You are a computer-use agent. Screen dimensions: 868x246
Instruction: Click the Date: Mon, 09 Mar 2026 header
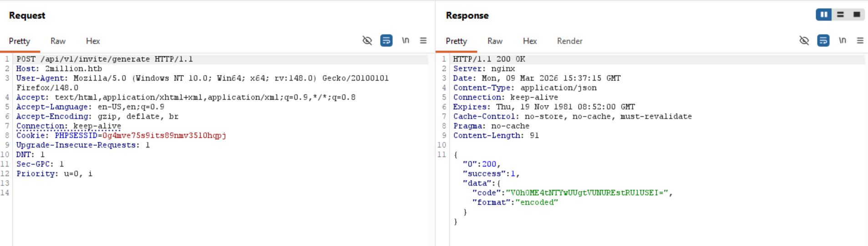[537, 78]
